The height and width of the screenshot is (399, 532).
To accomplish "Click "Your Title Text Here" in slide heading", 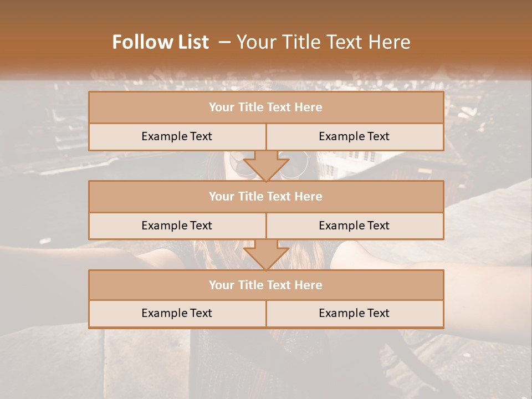I will click(323, 42).
